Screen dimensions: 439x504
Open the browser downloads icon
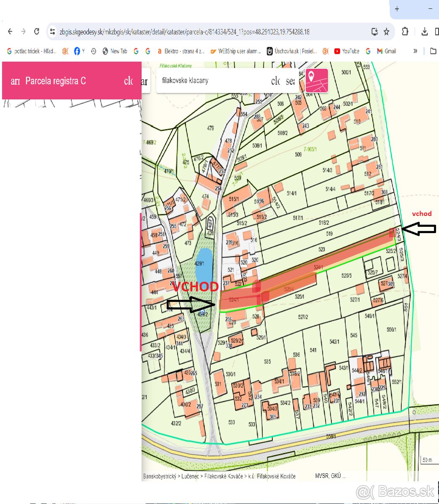click(424, 31)
